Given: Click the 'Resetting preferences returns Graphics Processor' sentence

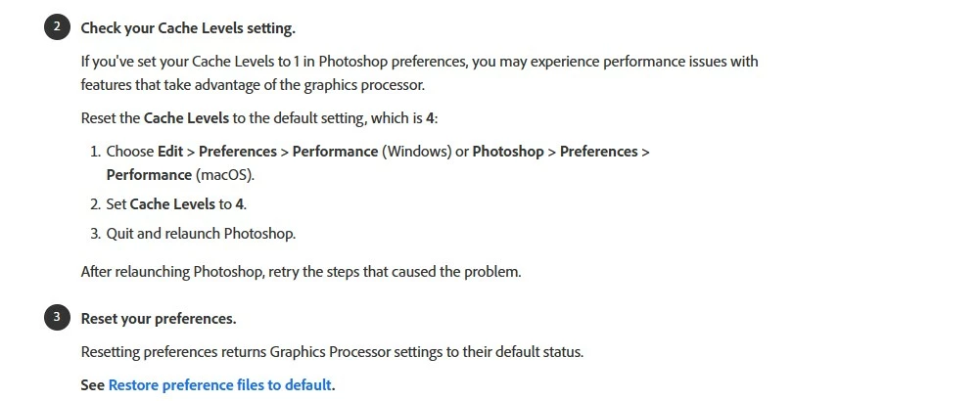Looking at the screenshot, I should pyautogui.click(x=332, y=352).
